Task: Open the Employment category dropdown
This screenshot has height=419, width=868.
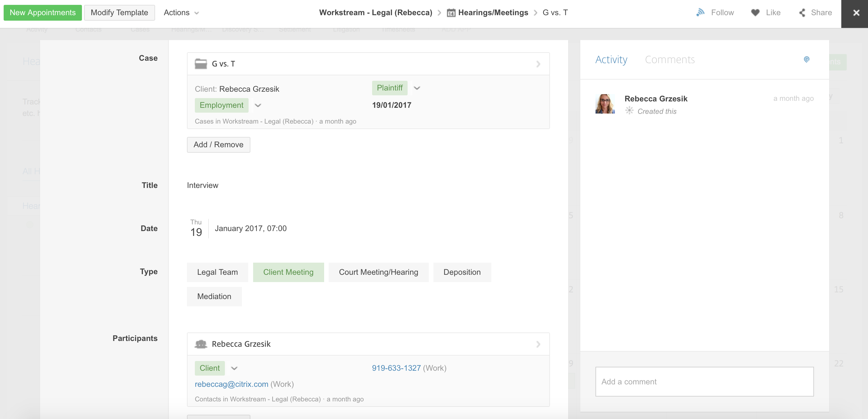Action: click(x=258, y=105)
